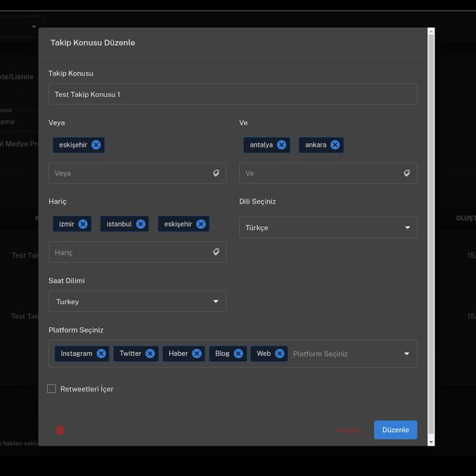Image resolution: width=476 pixels, height=476 pixels.
Task: Remove the ankara tag chip
Action: tap(335, 145)
